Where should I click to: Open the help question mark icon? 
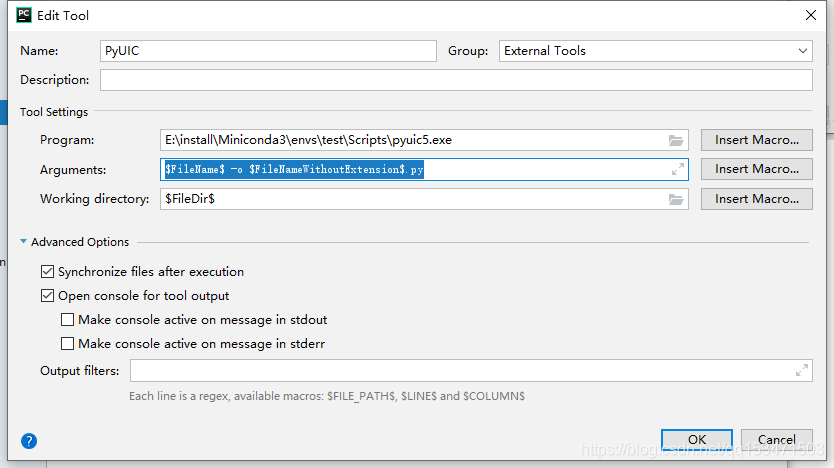click(29, 440)
